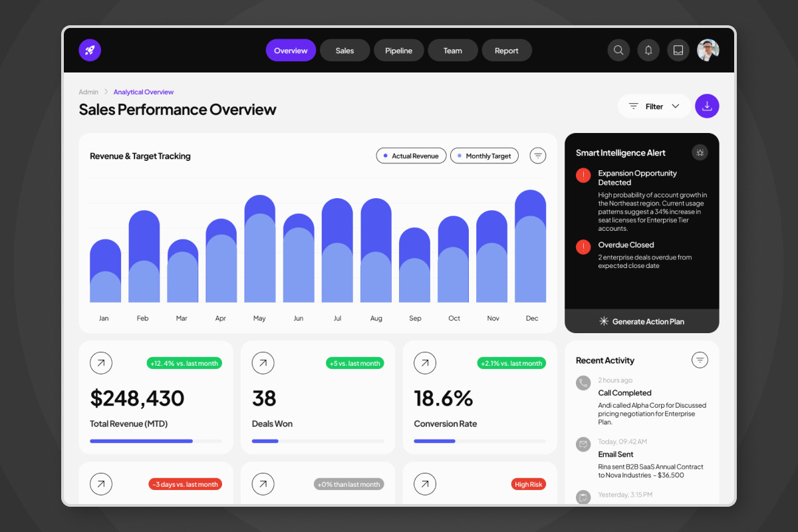Viewport: 798px width, 532px height.
Task: Open arrow icon on +0% card
Action: pyautogui.click(x=263, y=484)
